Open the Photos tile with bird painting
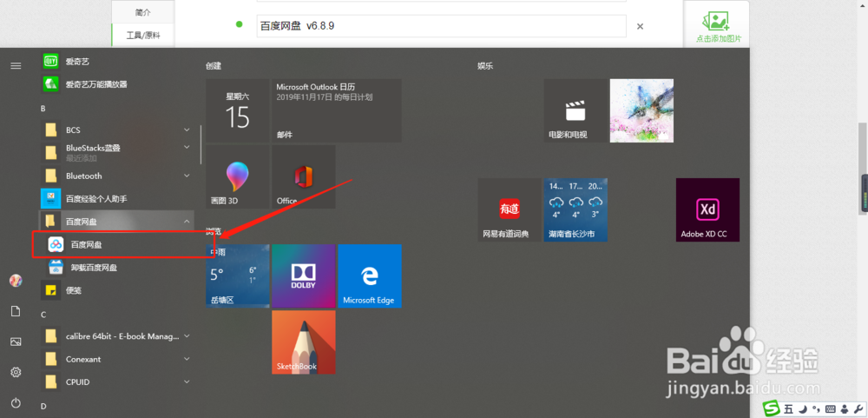The image size is (868, 418). coord(641,110)
